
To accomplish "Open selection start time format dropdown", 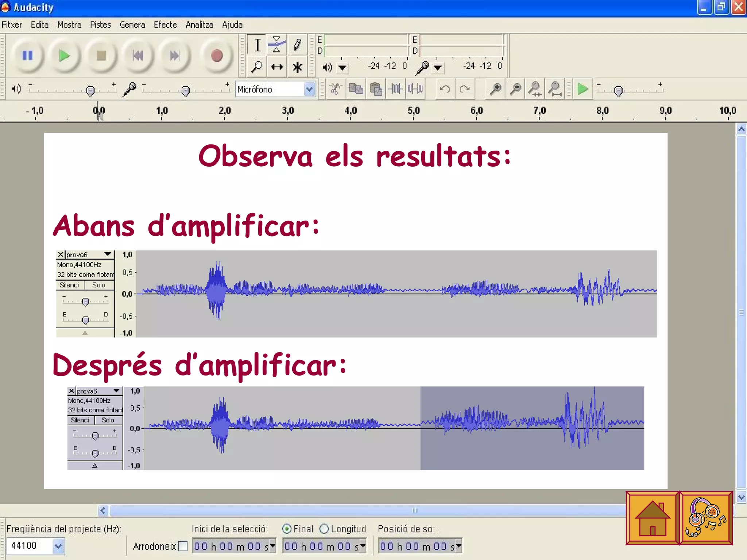I will pyautogui.click(x=272, y=546).
